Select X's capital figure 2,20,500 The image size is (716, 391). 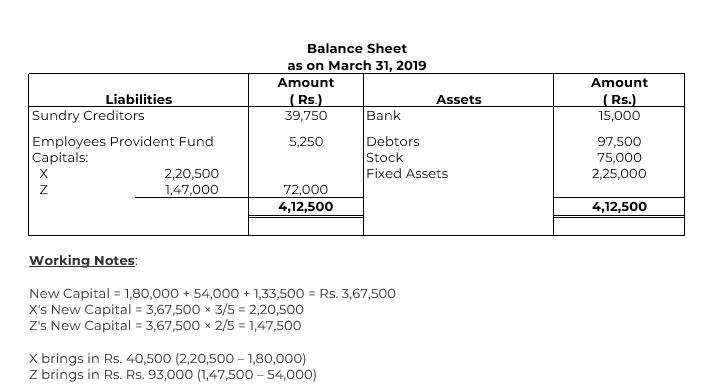[192, 174]
